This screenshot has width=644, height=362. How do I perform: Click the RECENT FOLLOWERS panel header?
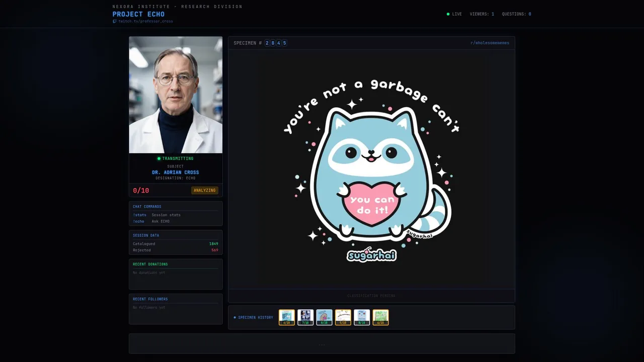click(x=150, y=299)
